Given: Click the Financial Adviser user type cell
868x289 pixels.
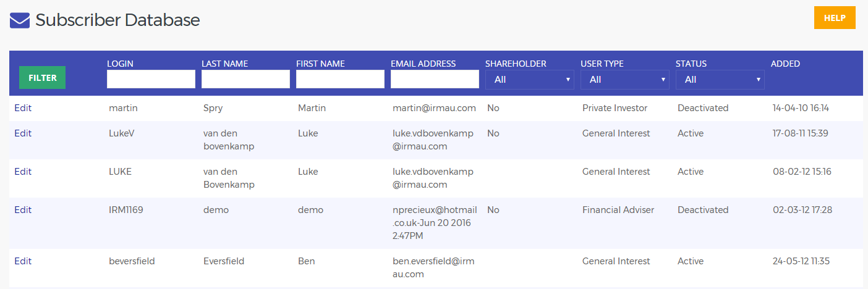Looking at the screenshot, I should pos(618,210).
